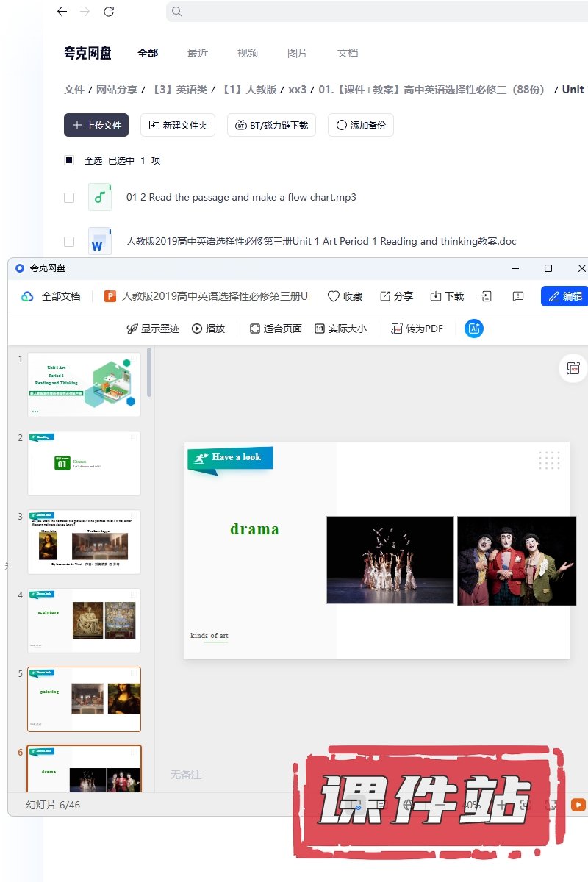Go back using the browser arrow
The image size is (588, 882).
62,12
